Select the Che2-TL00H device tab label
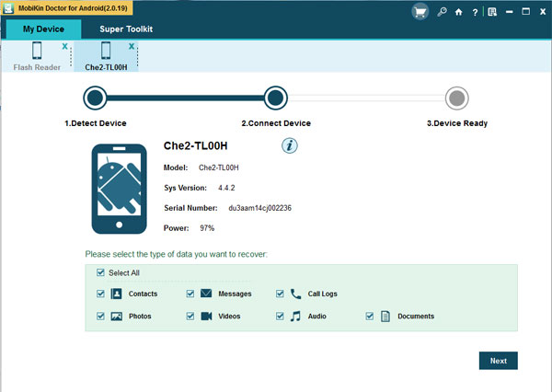 pyautogui.click(x=106, y=67)
